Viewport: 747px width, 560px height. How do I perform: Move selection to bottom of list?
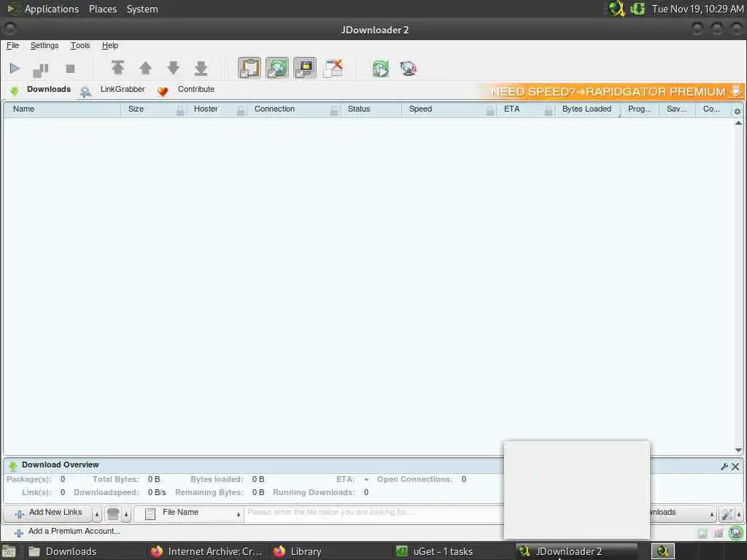[201, 68]
